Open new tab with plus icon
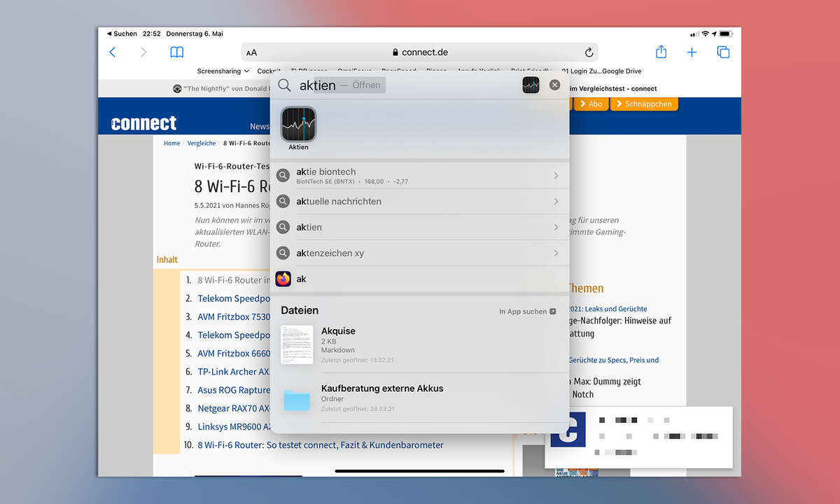This screenshot has width=840, height=504. pos(692,52)
